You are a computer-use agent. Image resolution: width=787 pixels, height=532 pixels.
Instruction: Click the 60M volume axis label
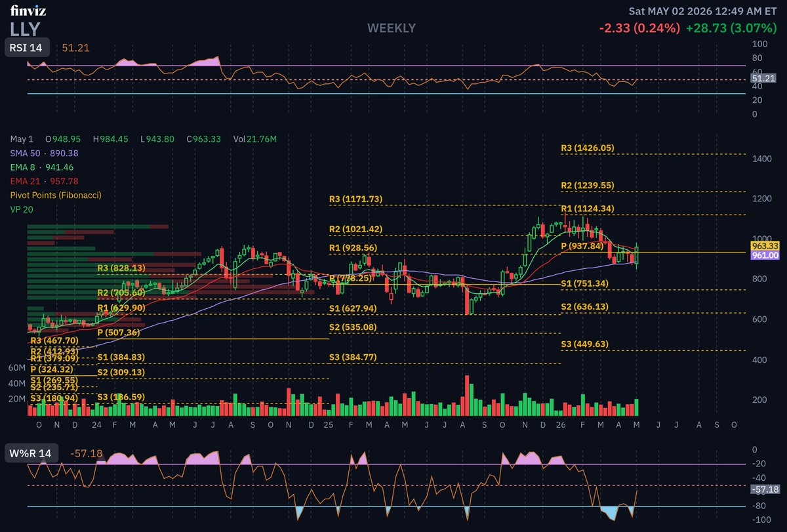pos(18,368)
